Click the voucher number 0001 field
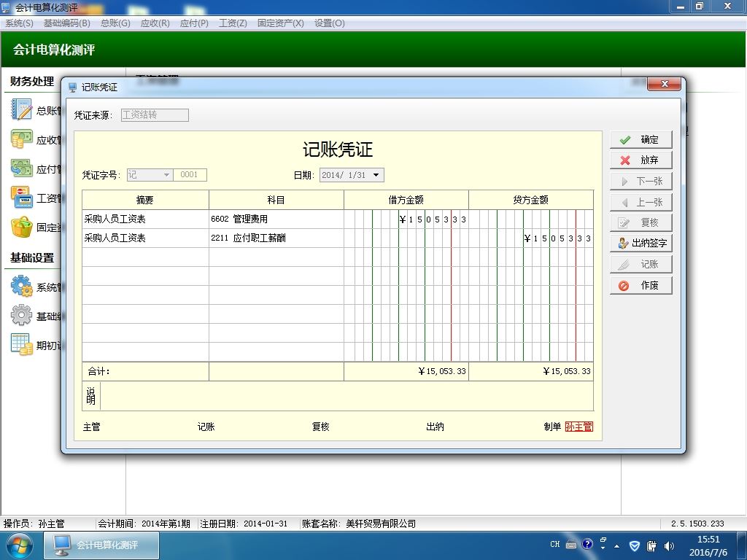Image resolution: width=747 pixels, height=560 pixels. tap(190, 175)
